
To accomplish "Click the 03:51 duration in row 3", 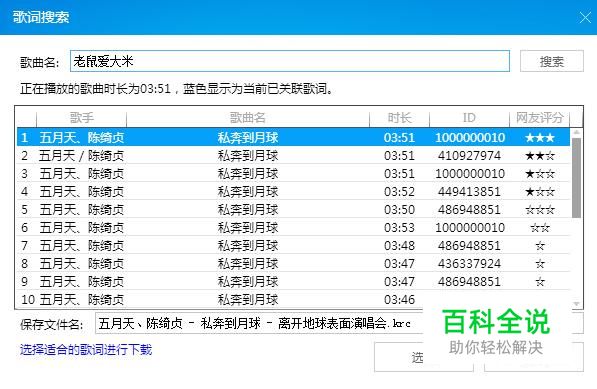I will point(399,174).
